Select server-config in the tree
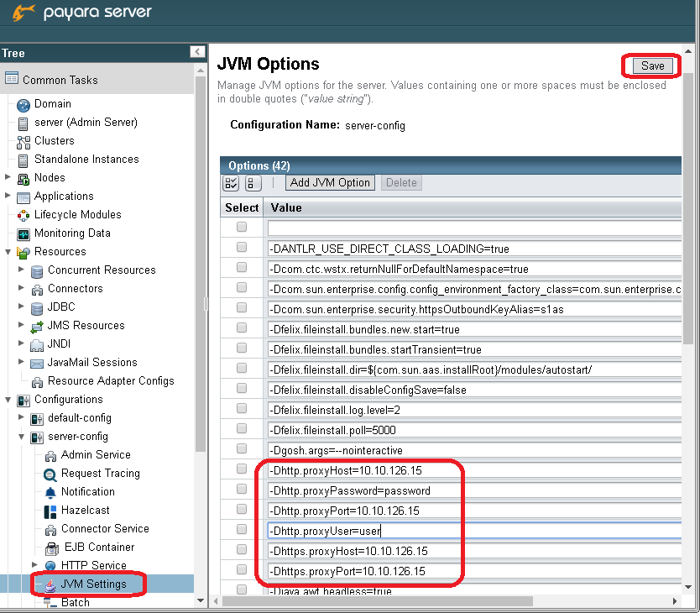Viewport: 700px width, 613px height. coord(78,436)
